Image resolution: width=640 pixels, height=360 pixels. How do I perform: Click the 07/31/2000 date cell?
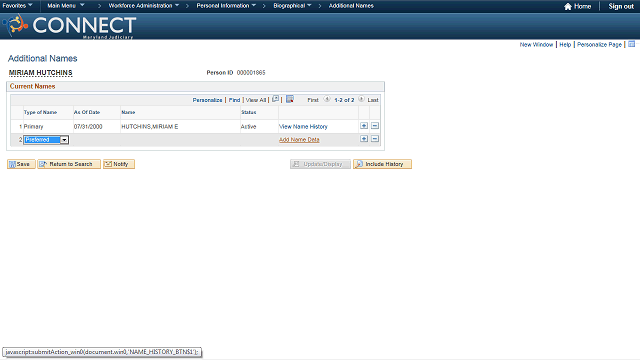tap(88, 127)
